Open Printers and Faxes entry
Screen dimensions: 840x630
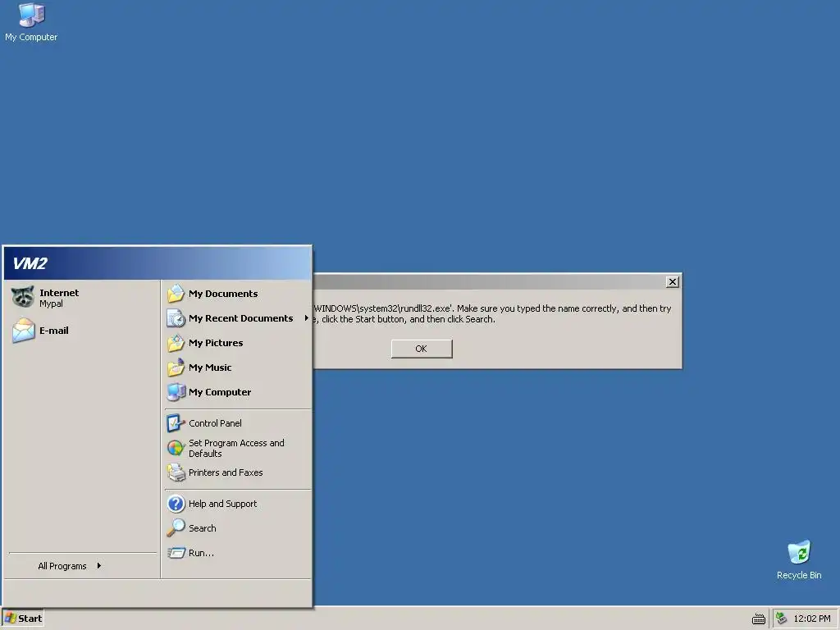coord(238,472)
